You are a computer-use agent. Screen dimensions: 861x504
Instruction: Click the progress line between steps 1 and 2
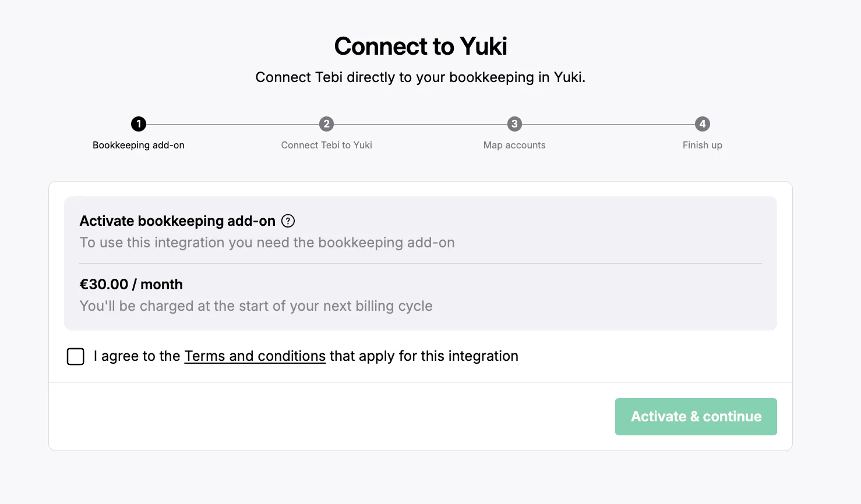pyautogui.click(x=232, y=124)
